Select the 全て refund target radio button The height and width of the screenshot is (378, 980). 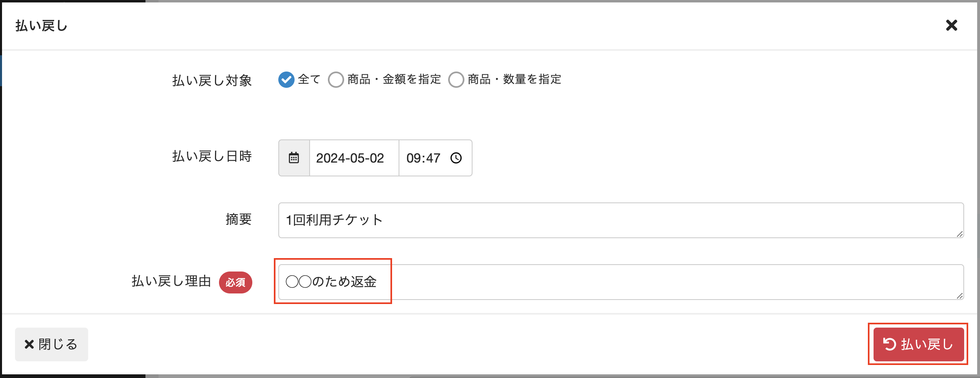coord(286,80)
